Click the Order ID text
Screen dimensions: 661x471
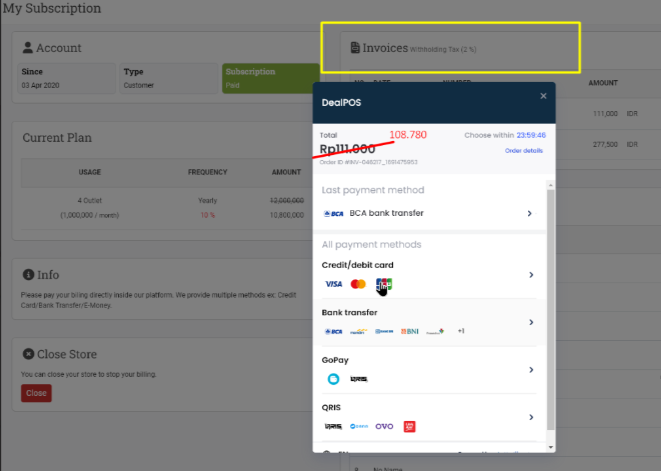tap(368, 162)
